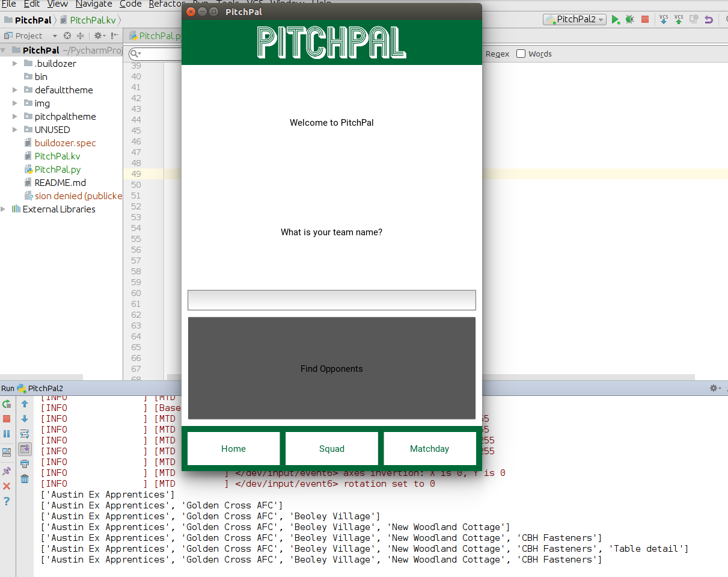The height and width of the screenshot is (577, 728).
Task: Clear console output with the trash icon
Action: tap(25, 479)
